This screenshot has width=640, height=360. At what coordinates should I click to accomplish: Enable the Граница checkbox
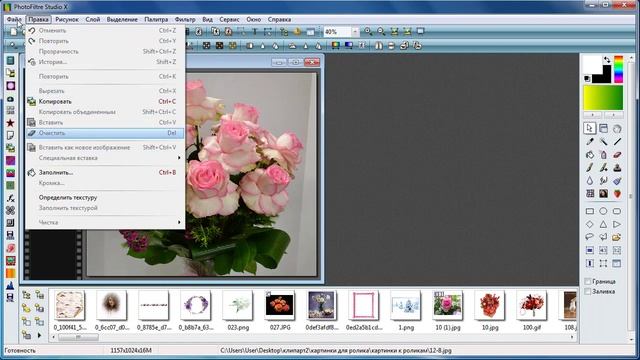[x=588, y=282]
